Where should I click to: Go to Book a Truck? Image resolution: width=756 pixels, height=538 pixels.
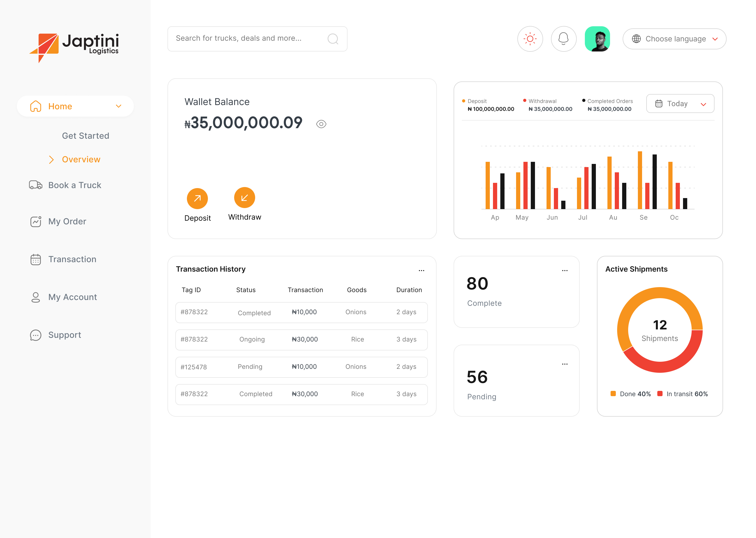75,185
